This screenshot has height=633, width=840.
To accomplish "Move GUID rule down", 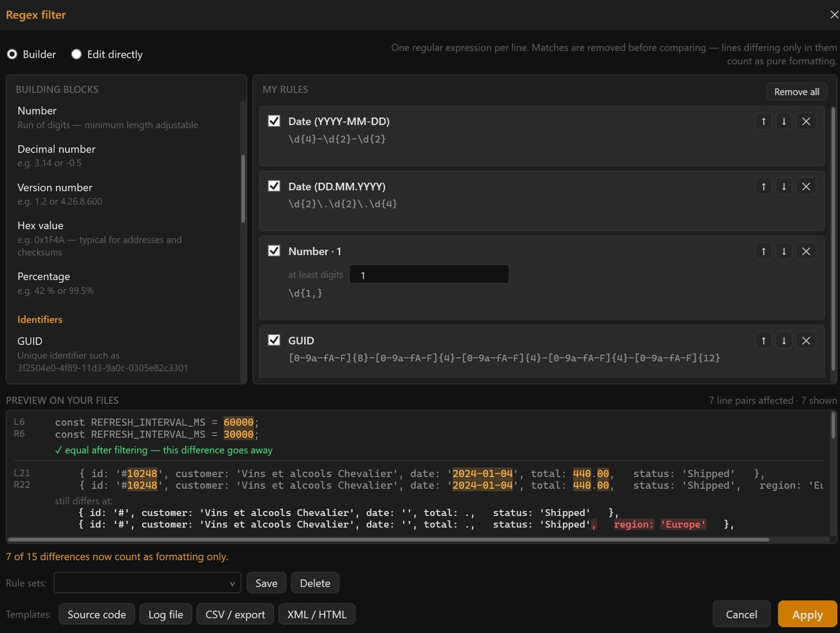I will (x=784, y=341).
